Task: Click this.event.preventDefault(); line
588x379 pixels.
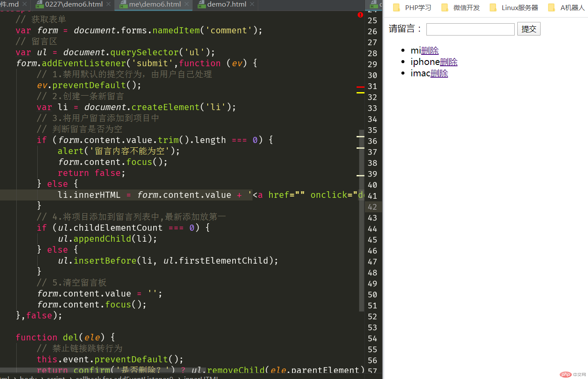Action: pyautogui.click(x=110, y=359)
